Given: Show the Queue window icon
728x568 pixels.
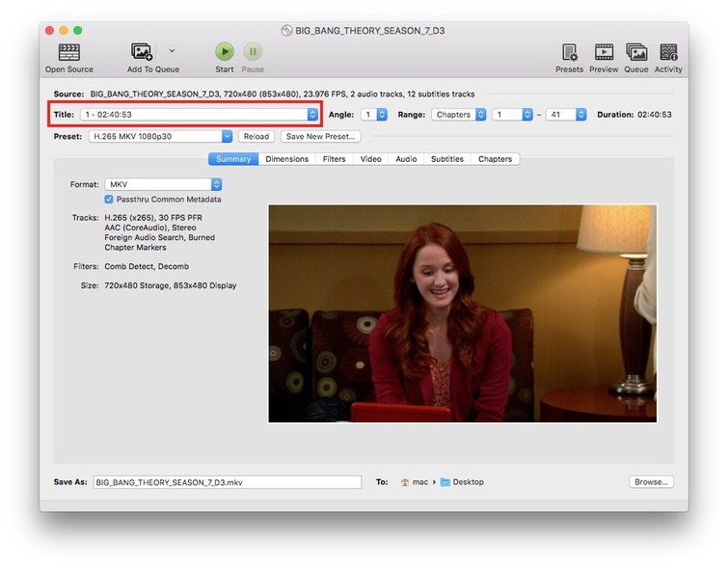Looking at the screenshot, I should point(636,52).
